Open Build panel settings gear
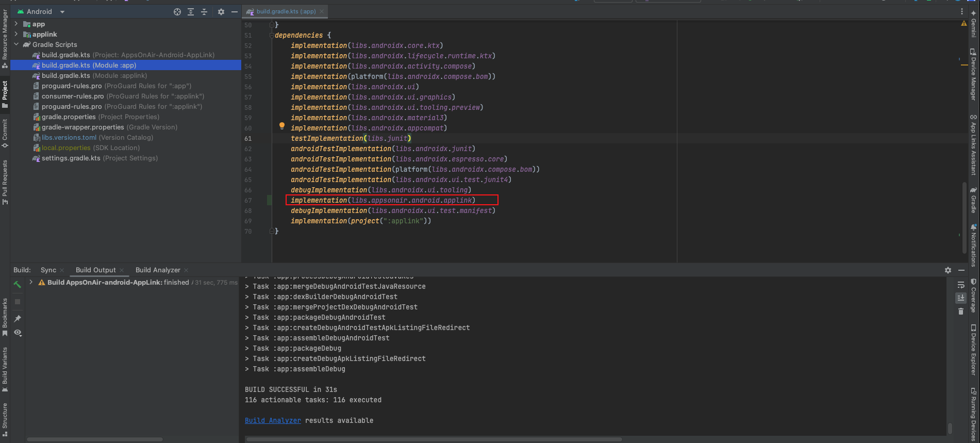980x443 pixels. coord(948,270)
